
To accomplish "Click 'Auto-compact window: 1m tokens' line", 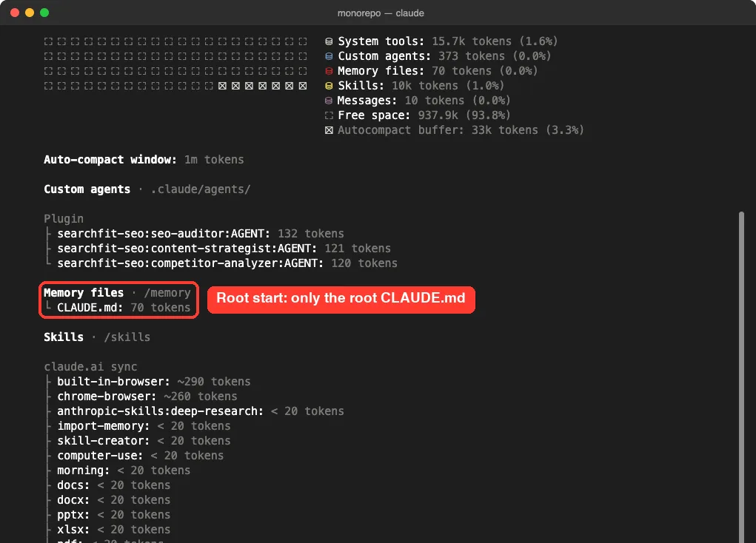I will pos(144,160).
